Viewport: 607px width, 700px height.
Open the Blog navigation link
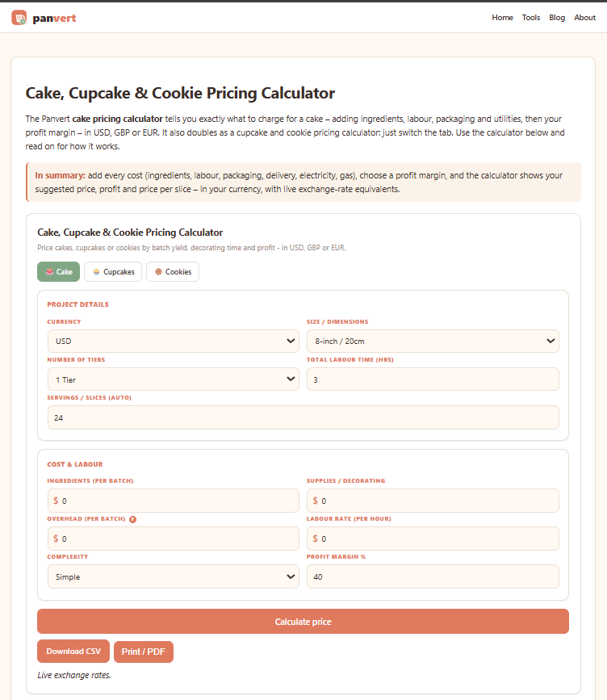coord(557,18)
